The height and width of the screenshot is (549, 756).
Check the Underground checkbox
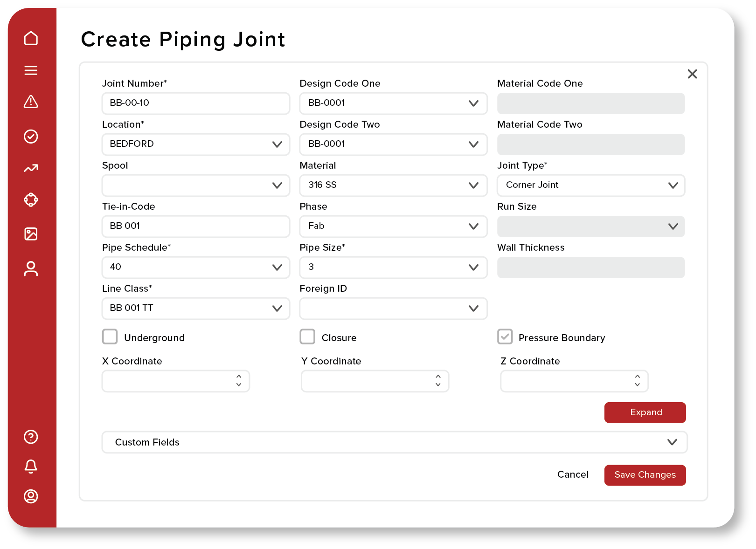coord(110,336)
